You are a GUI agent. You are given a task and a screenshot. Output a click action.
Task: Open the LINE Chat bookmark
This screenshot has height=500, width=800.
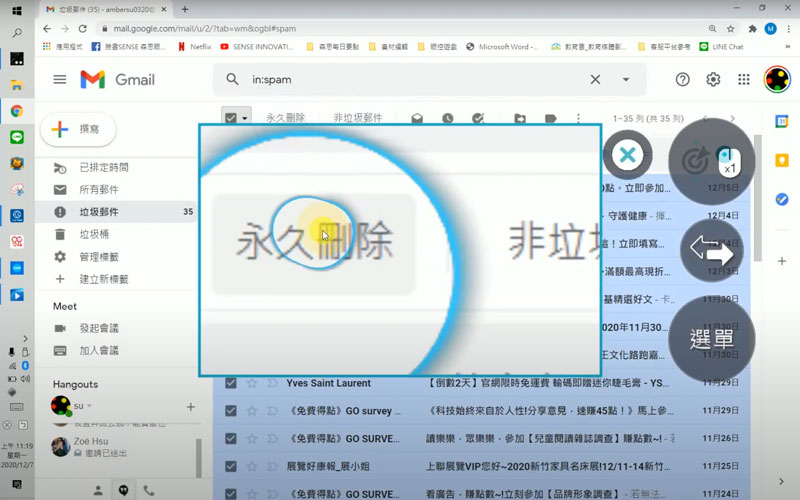[721, 46]
